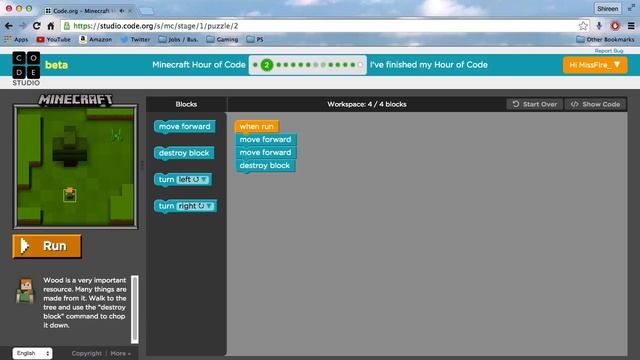Select the first move forward workspace block
Image resolution: width=640 pixels, height=360 pixels.
click(265, 140)
